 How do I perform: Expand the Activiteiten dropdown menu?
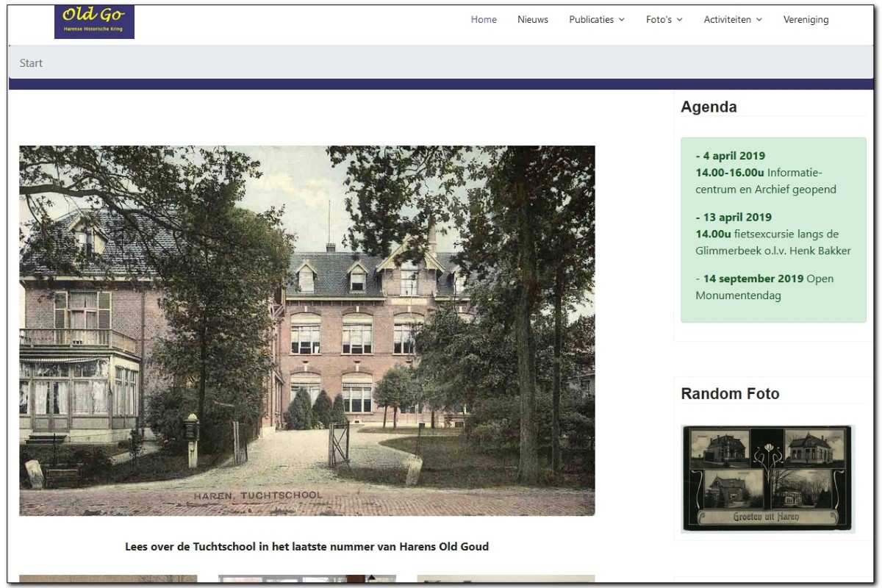pyautogui.click(x=733, y=20)
